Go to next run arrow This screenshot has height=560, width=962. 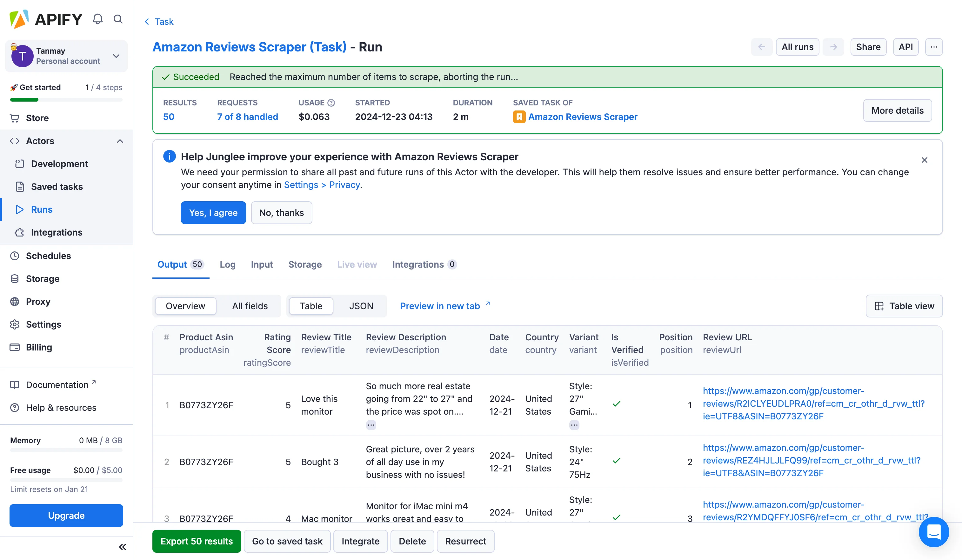pyautogui.click(x=833, y=47)
